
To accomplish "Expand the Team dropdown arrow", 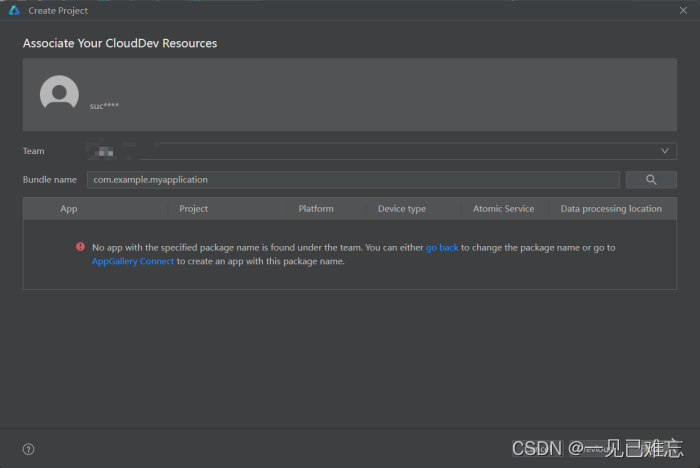I will pos(665,151).
